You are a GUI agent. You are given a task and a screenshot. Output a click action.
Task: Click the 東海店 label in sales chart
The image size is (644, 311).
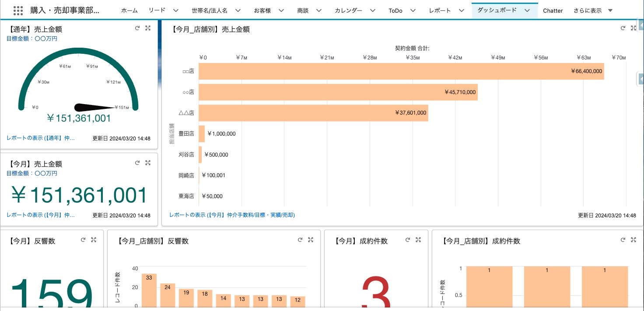click(x=186, y=196)
